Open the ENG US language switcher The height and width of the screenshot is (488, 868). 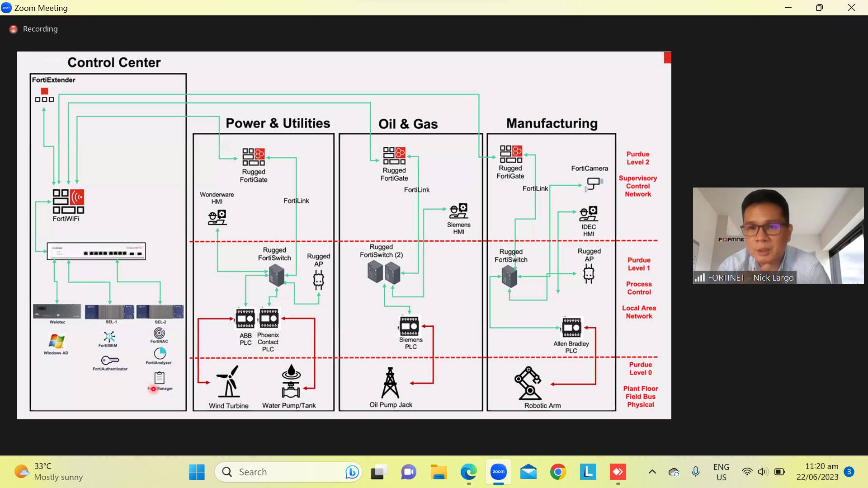[x=722, y=472]
